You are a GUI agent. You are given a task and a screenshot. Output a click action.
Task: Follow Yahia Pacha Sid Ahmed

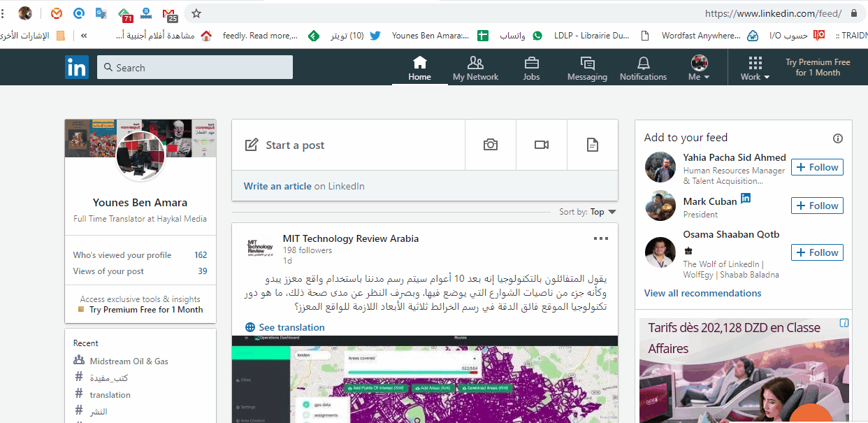tap(817, 167)
